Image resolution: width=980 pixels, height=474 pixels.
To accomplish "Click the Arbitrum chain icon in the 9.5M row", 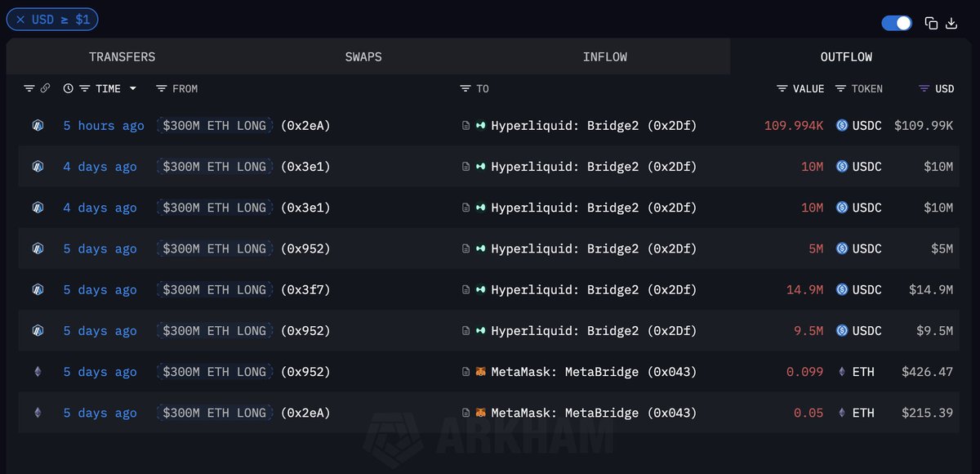I will [x=38, y=331].
